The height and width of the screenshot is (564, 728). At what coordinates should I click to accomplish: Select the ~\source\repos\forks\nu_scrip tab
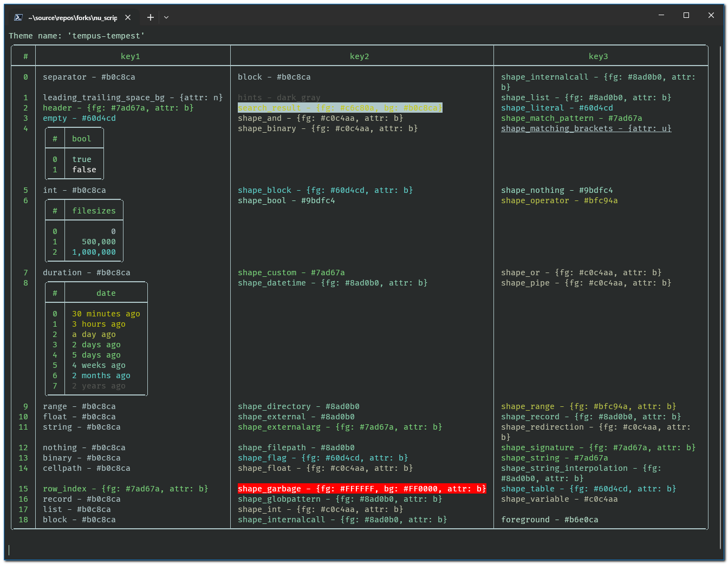point(73,17)
